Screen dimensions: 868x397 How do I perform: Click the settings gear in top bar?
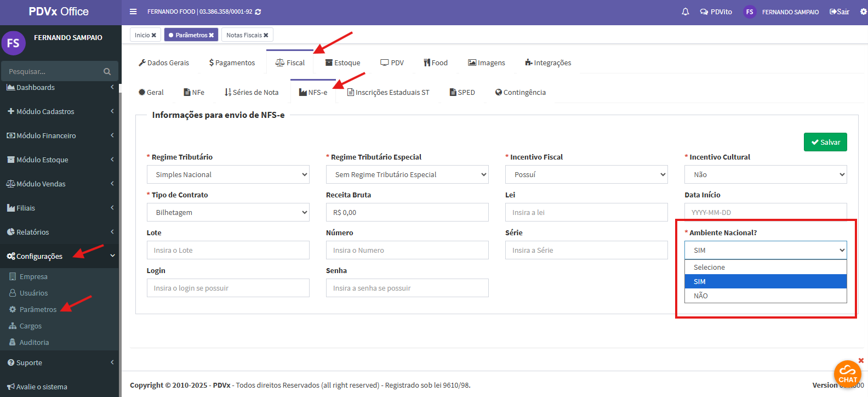coord(863,12)
